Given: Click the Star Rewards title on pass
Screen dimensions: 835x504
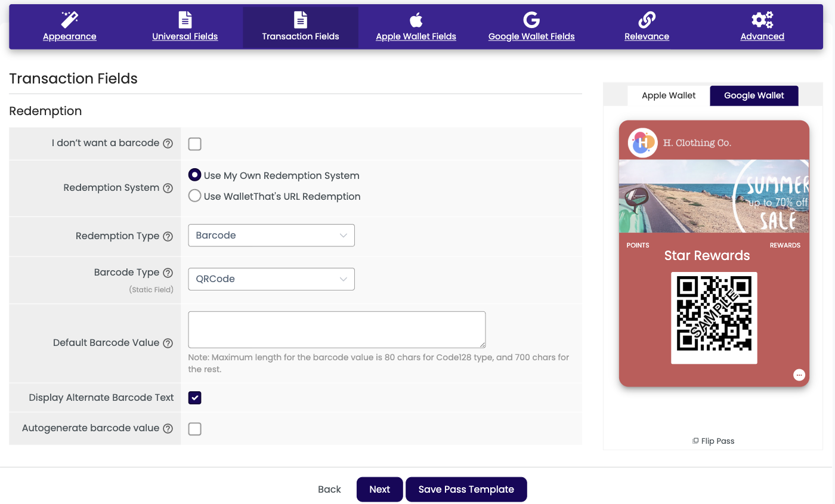Looking at the screenshot, I should pos(707,256).
